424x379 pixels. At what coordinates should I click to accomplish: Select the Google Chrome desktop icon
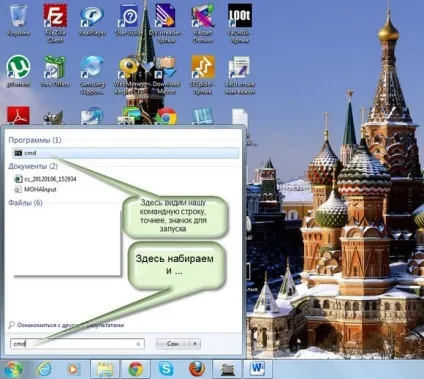pos(166,116)
